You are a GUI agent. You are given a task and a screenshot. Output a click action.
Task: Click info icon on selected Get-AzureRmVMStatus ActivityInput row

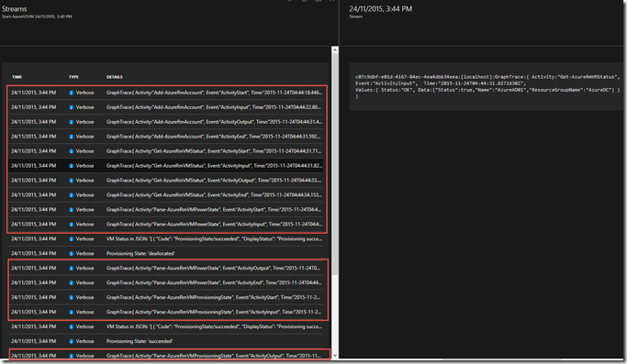pyautogui.click(x=72, y=166)
